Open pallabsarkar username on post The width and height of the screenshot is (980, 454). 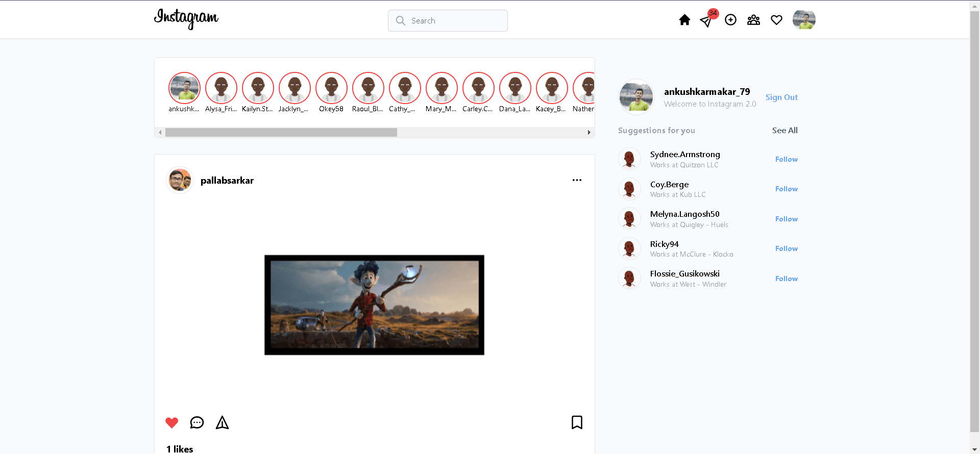pyautogui.click(x=227, y=181)
